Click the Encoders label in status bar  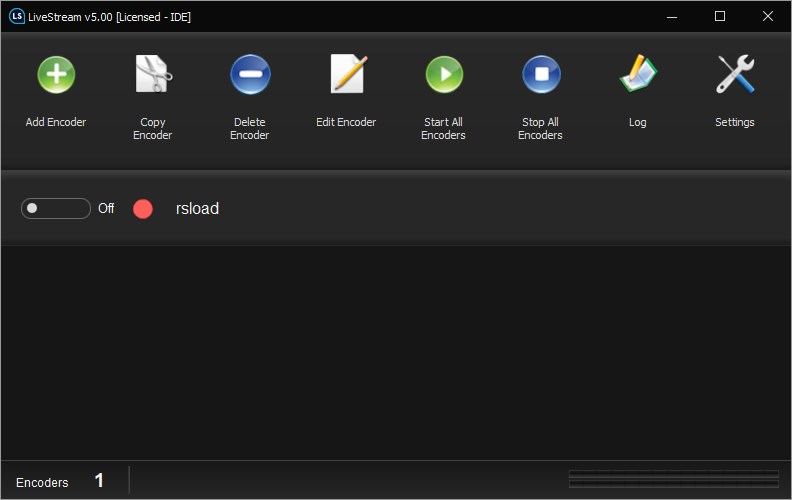pos(42,482)
